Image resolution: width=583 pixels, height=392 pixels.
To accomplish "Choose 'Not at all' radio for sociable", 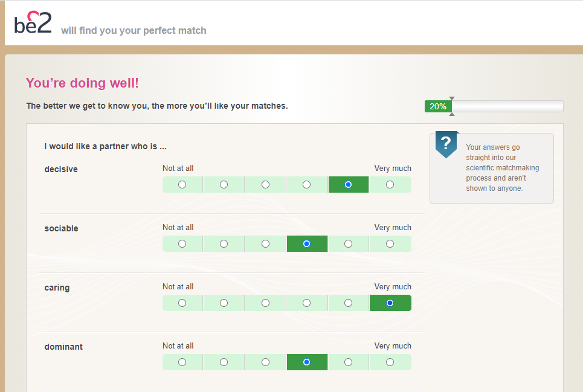I will (182, 244).
